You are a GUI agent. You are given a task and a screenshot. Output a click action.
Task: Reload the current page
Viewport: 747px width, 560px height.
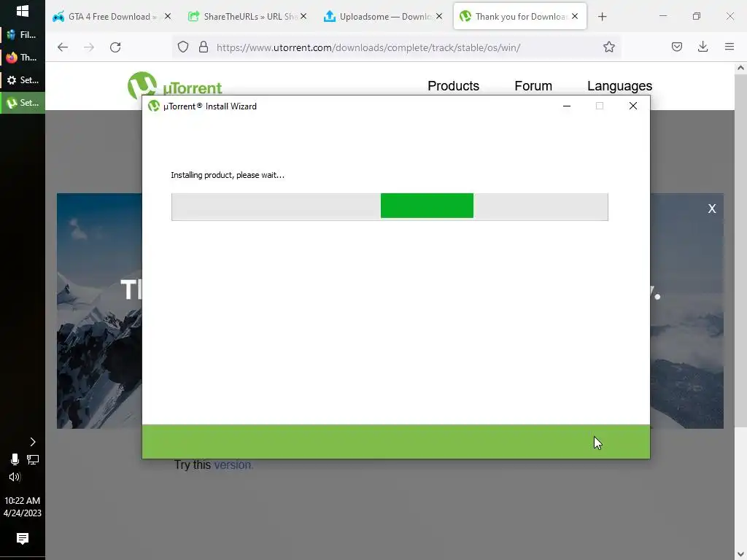pyautogui.click(x=115, y=47)
